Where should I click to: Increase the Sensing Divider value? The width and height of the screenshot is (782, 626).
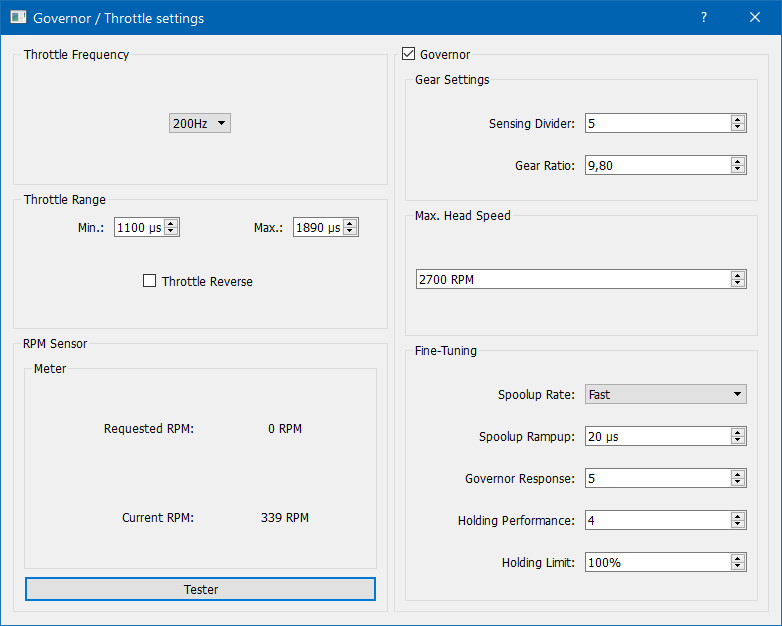click(738, 119)
